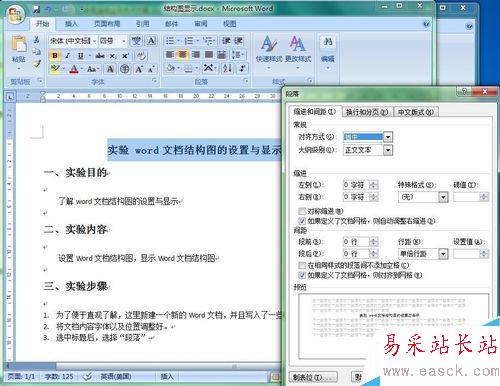Open the 对齐方式 alignment dropdown

[x=388, y=137]
